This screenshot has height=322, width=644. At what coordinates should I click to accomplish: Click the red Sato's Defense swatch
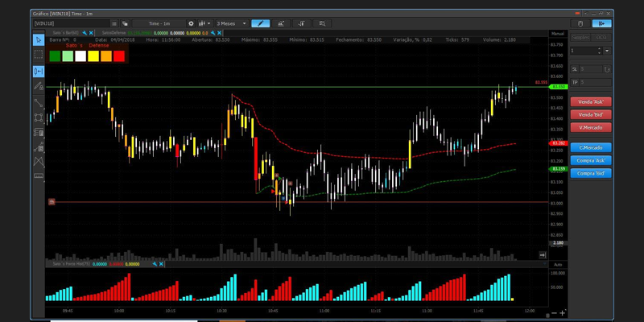coord(118,56)
